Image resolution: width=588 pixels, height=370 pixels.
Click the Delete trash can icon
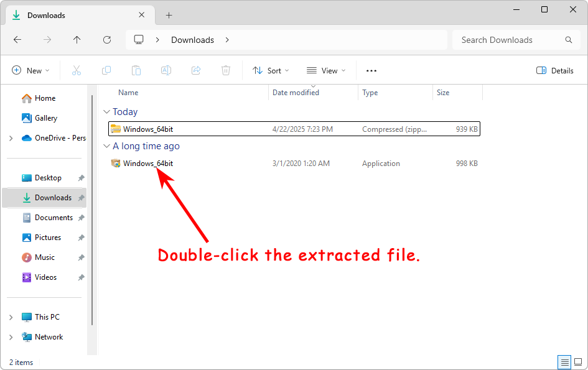pyautogui.click(x=226, y=71)
